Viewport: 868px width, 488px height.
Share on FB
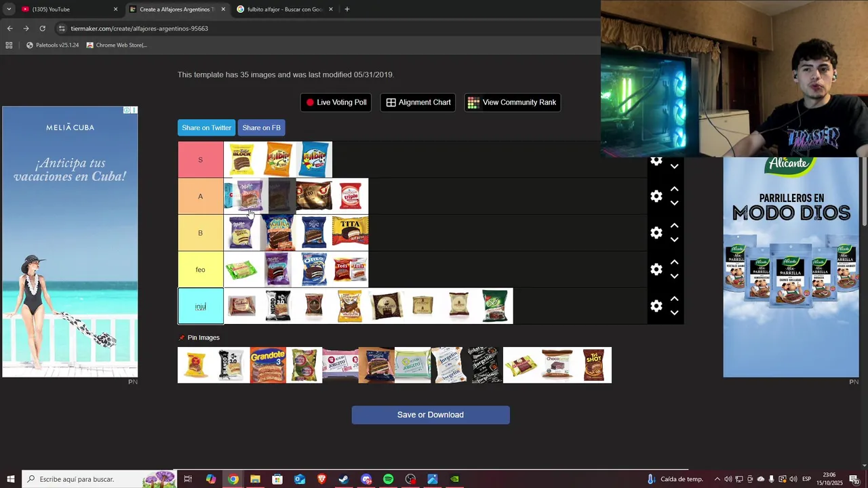(261, 127)
